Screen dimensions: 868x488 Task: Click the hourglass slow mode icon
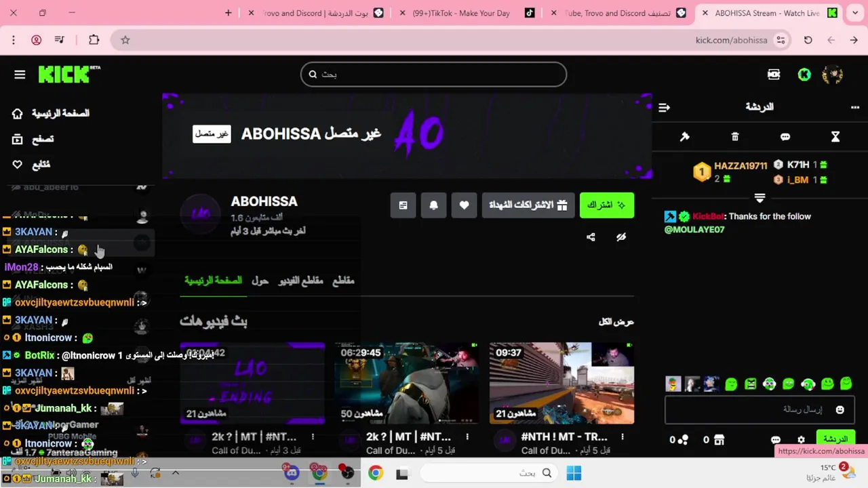click(x=835, y=137)
